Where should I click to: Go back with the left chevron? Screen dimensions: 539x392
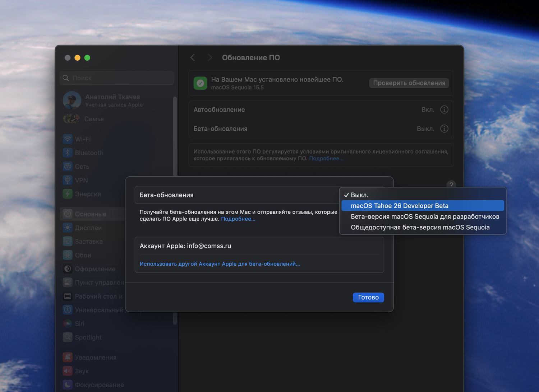tap(193, 57)
